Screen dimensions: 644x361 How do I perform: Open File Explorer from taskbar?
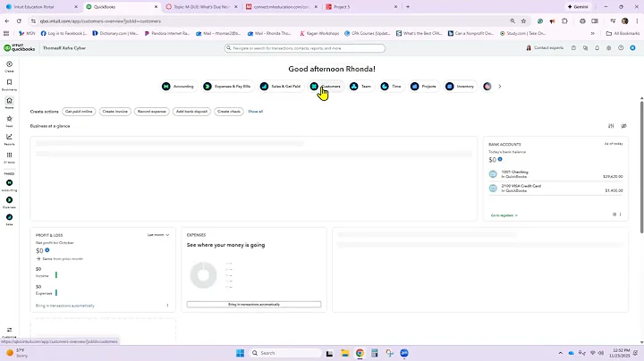[345, 353]
